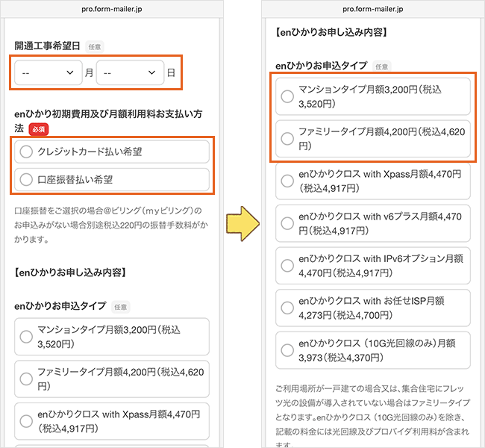This screenshot has width=485, height=448.
Task: Click left screen pro.form-mailer.jp address bar
Action: coord(112,9)
